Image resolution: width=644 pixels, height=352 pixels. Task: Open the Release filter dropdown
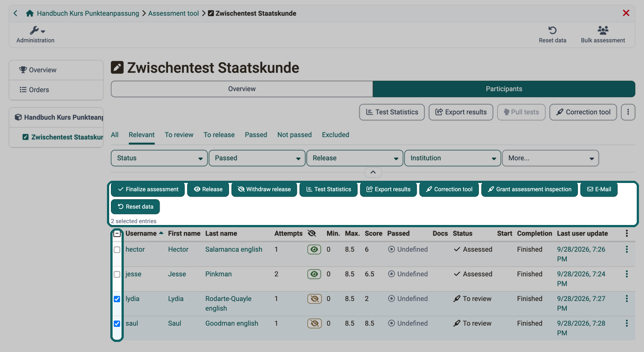coord(355,158)
